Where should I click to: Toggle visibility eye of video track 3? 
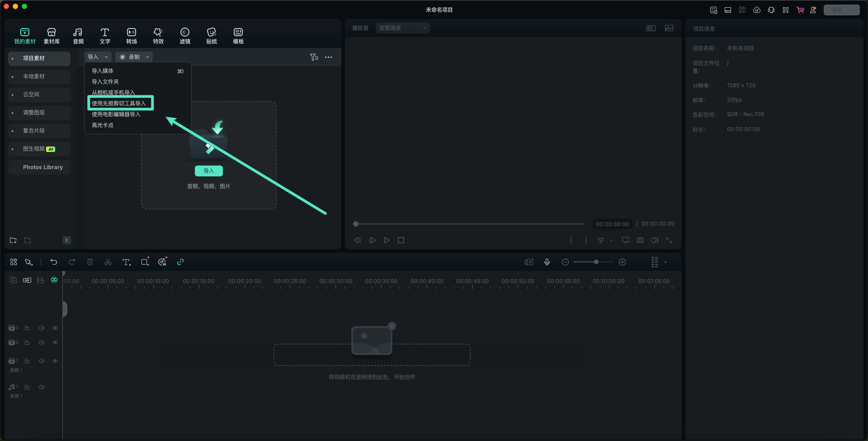coord(55,328)
